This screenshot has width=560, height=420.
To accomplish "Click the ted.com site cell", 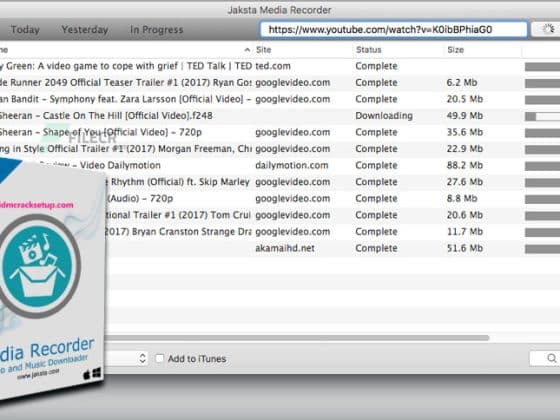I will (x=273, y=66).
